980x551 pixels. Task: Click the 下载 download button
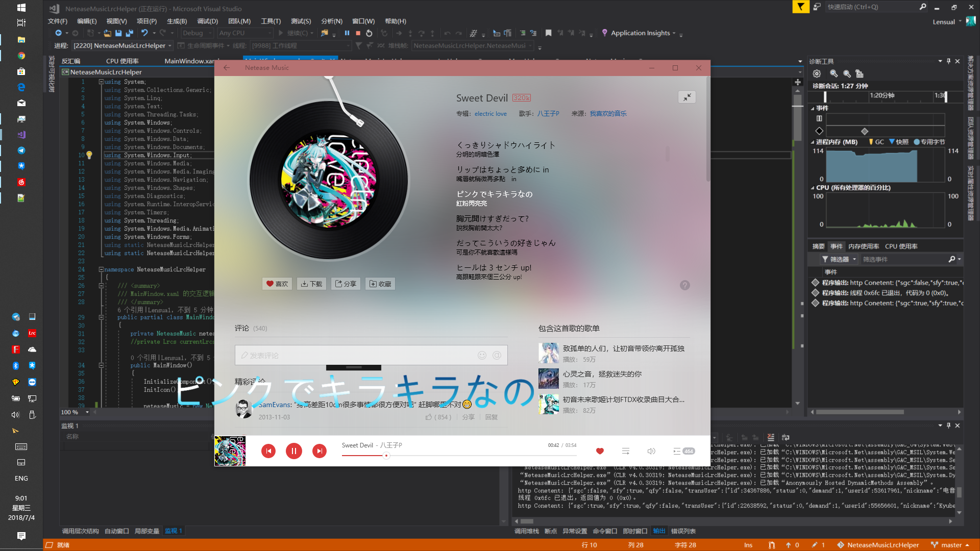click(311, 284)
